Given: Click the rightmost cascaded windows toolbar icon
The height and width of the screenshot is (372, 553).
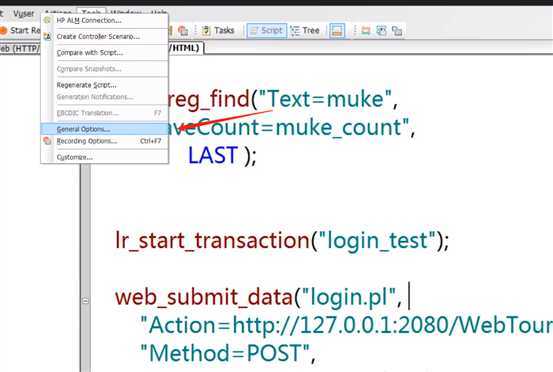Looking at the screenshot, I should (397, 31).
